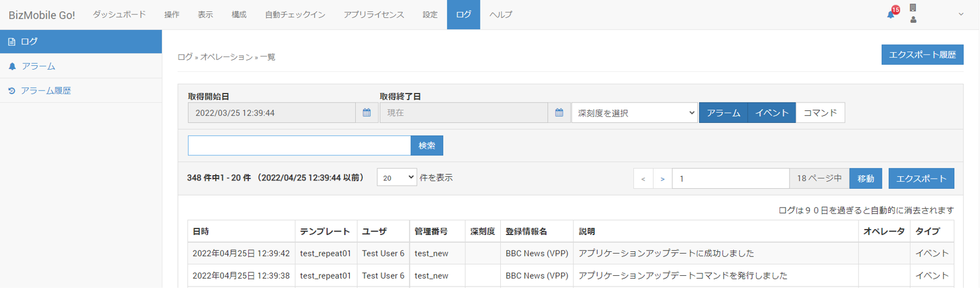Toggle the コマンド filter button
The image size is (980, 289).
coord(820,113)
